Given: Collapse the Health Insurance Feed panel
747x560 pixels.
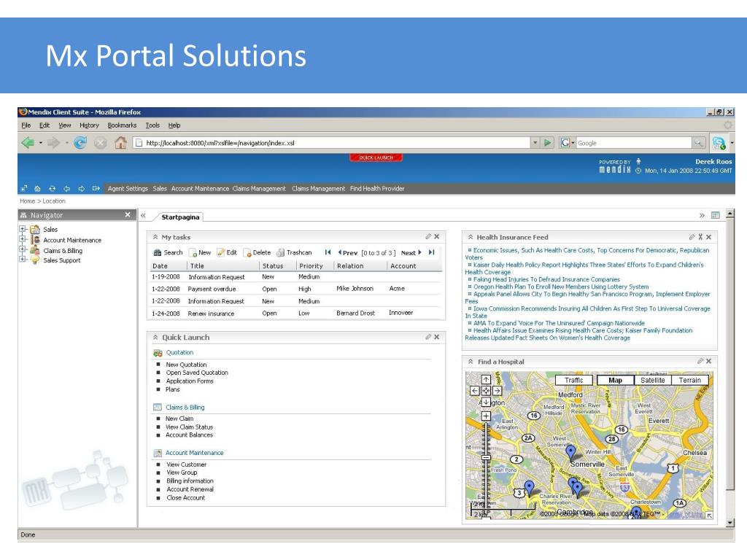Looking at the screenshot, I should pyautogui.click(x=471, y=237).
